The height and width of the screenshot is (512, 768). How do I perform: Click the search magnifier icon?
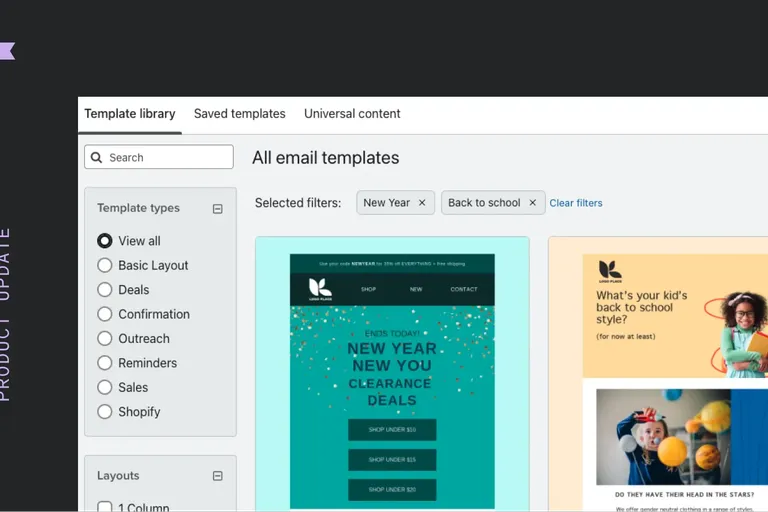point(96,157)
